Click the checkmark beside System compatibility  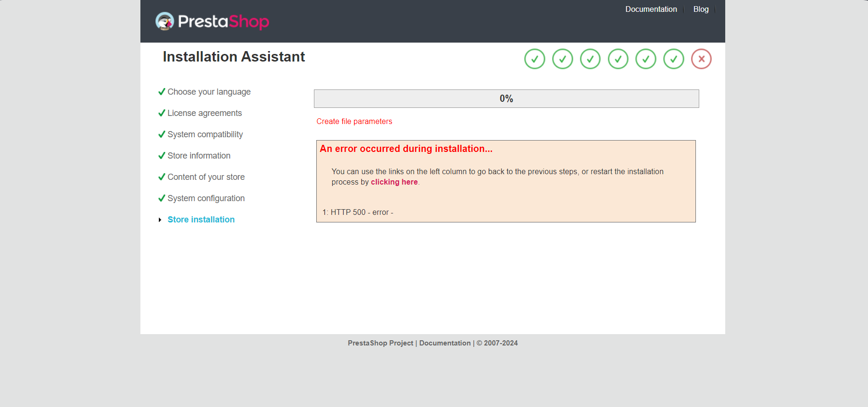(x=162, y=134)
